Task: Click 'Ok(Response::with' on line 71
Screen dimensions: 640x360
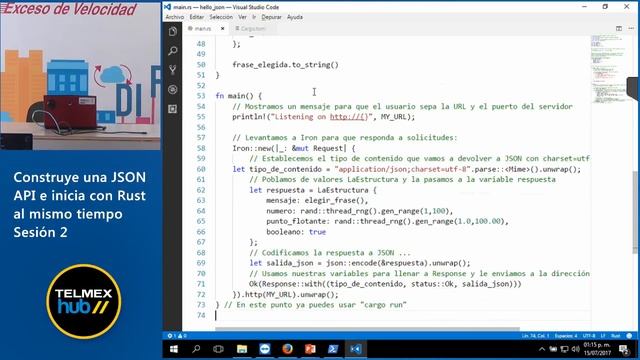Action: click(285, 284)
